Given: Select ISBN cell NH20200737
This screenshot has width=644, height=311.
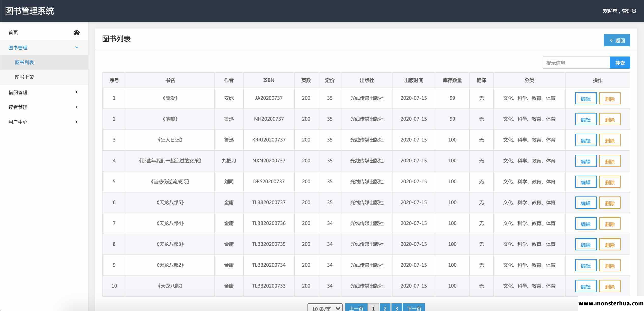Looking at the screenshot, I should click(x=269, y=119).
